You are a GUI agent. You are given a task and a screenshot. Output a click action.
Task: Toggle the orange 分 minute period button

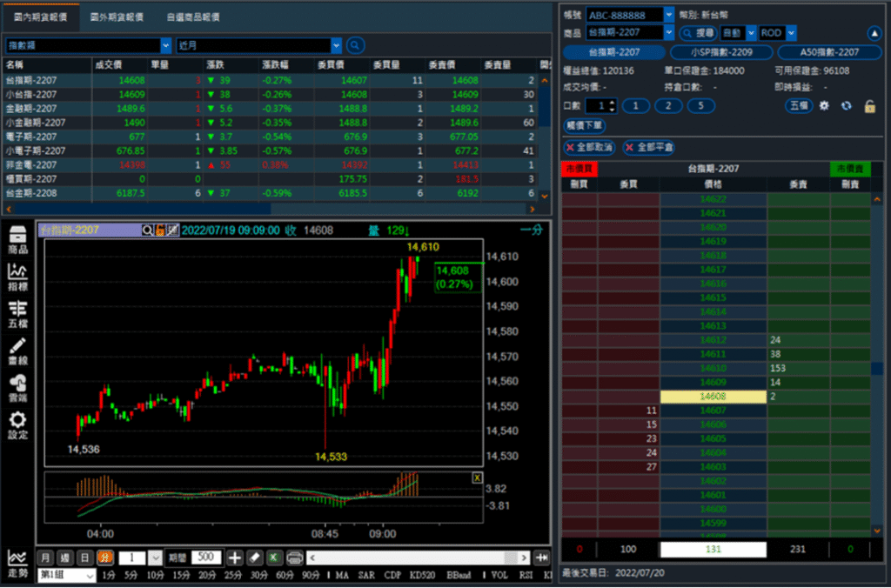click(104, 558)
